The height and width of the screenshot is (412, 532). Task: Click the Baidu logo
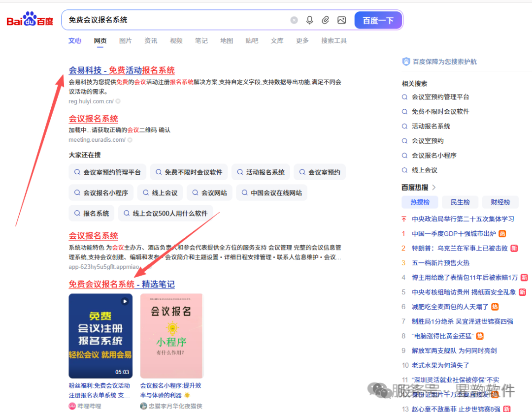coord(30,20)
